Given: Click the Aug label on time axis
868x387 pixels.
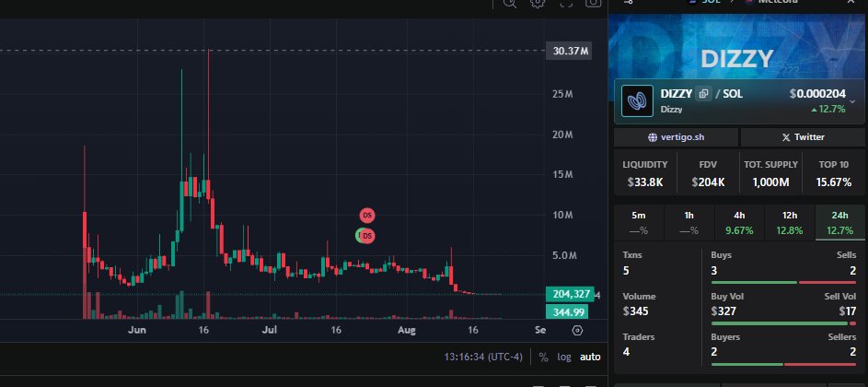Looking at the screenshot, I should (x=406, y=331).
